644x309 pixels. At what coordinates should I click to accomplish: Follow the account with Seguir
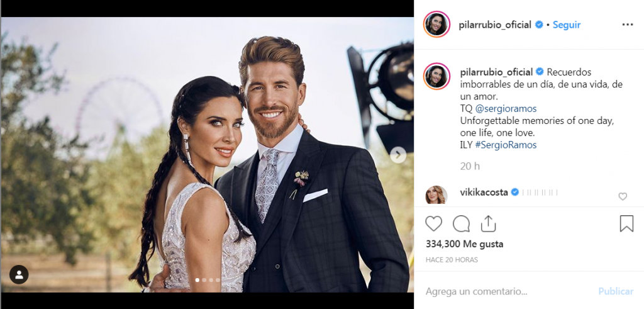pyautogui.click(x=567, y=25)
